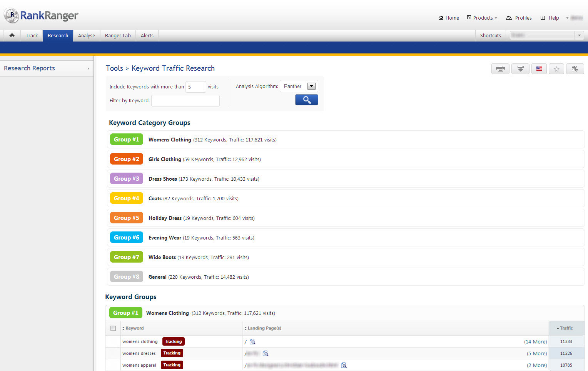
Task: Expand the Products menu dropdown
Action: coord(483,18)
